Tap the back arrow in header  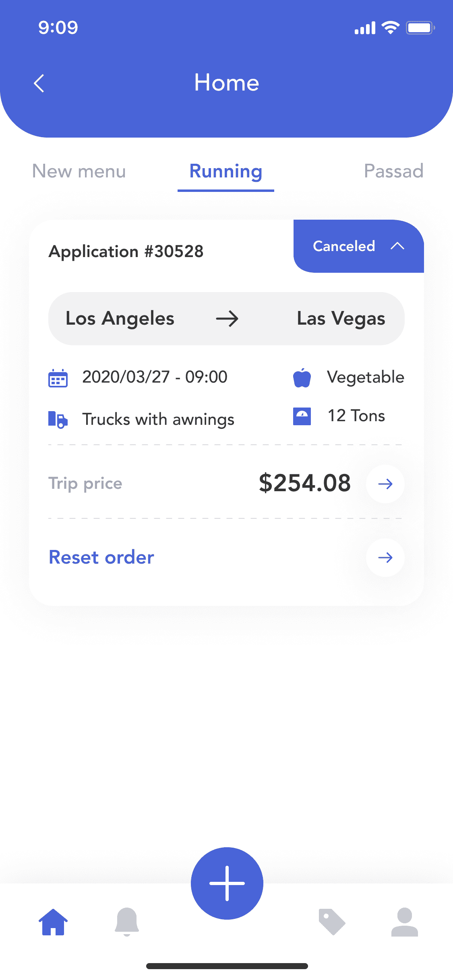(39, 83)
